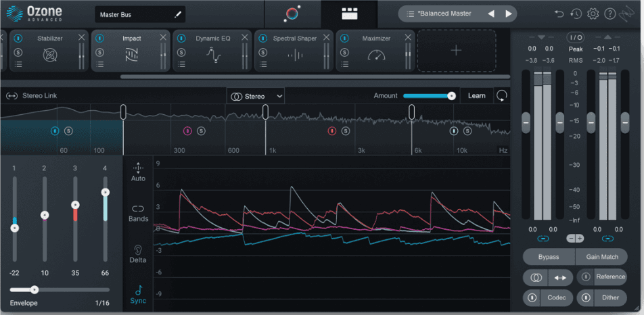The height and width of the screenshot is (315, 644).
Task: Remove the Stabilizer module
Action: pos(81,37)
